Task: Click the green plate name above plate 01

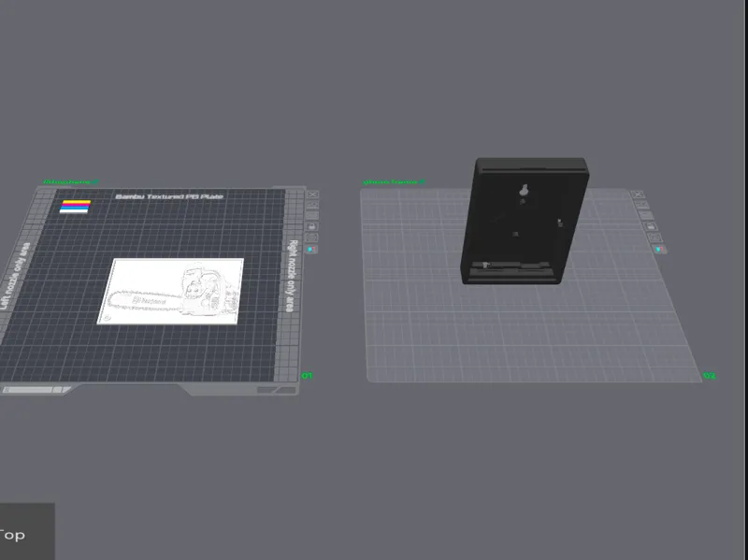Action: pos(71,181)
